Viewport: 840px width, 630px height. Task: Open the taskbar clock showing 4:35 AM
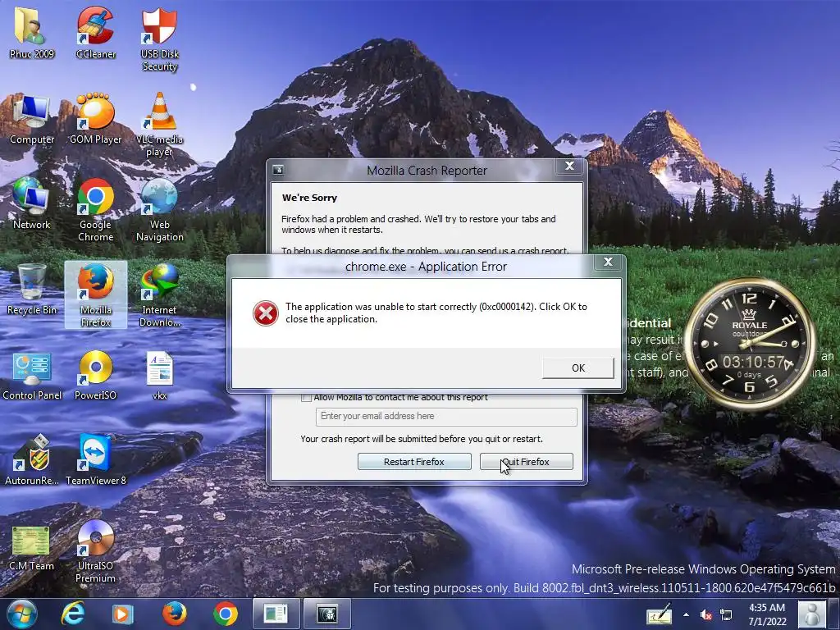tap(767, 614)
